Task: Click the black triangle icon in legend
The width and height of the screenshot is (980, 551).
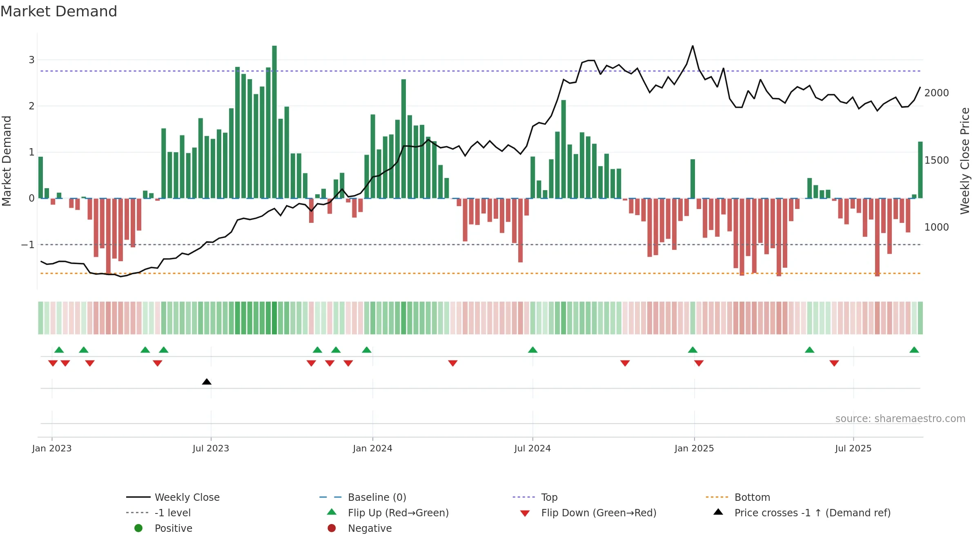Action: coord(718,512)
